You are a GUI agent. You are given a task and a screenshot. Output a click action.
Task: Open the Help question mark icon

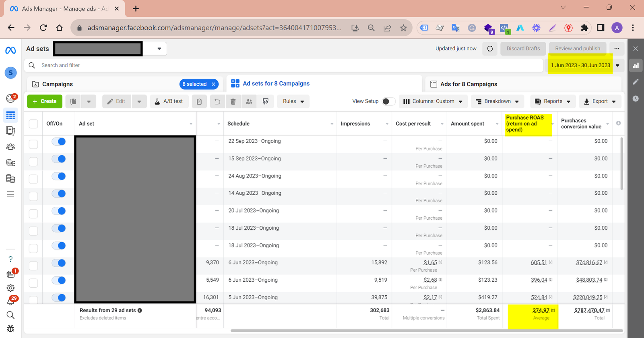point(10,259)
